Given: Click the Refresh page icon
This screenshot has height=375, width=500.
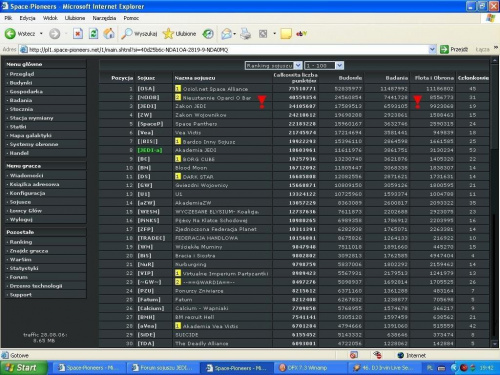Looking at the screenshot, I should tap(93, 33).
